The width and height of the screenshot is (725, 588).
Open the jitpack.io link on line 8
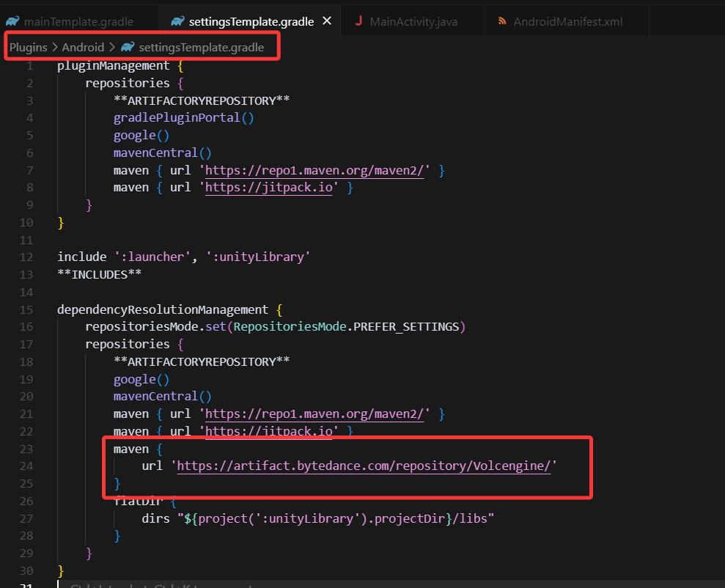(268, 188)
